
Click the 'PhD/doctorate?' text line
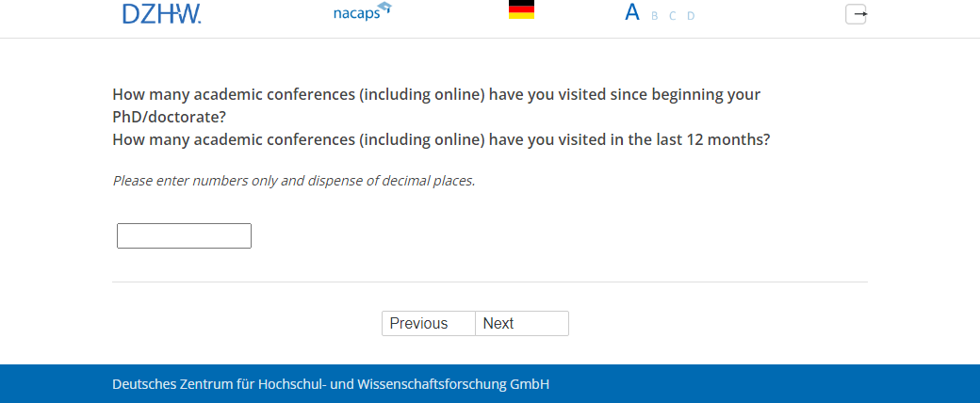(169, 118)
